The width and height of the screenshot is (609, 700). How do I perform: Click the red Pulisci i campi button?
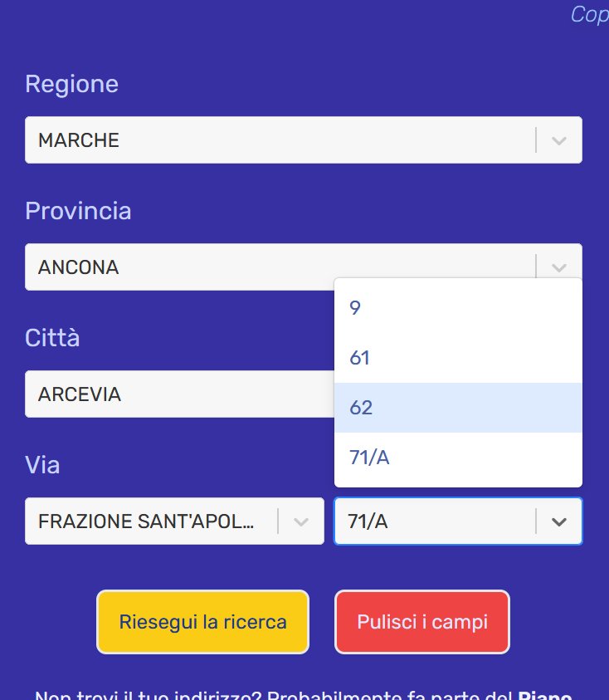(422, 622)
